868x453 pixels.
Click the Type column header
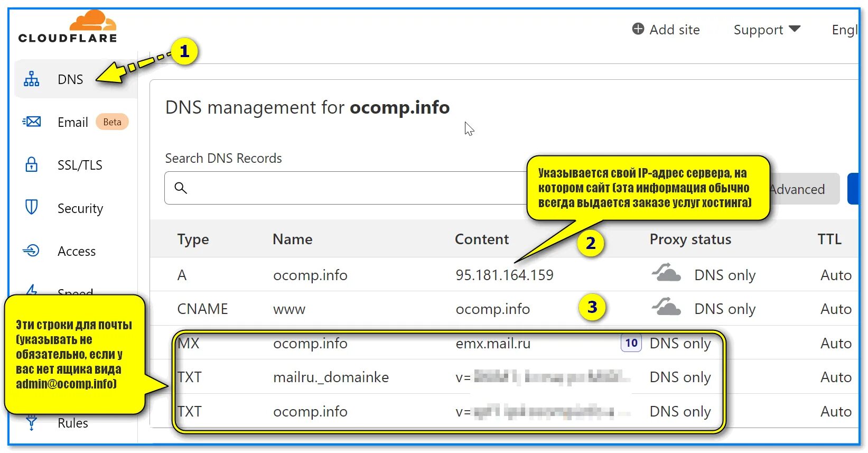pos(193,239)
